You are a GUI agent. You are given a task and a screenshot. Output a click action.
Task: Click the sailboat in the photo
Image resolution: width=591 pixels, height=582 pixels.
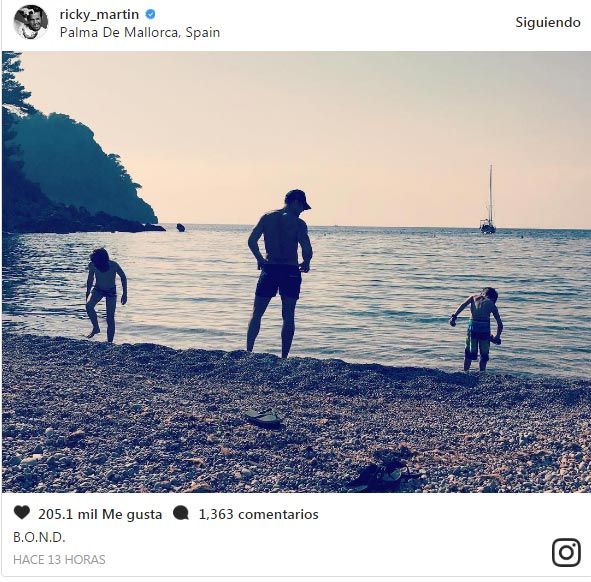point(488,200)
